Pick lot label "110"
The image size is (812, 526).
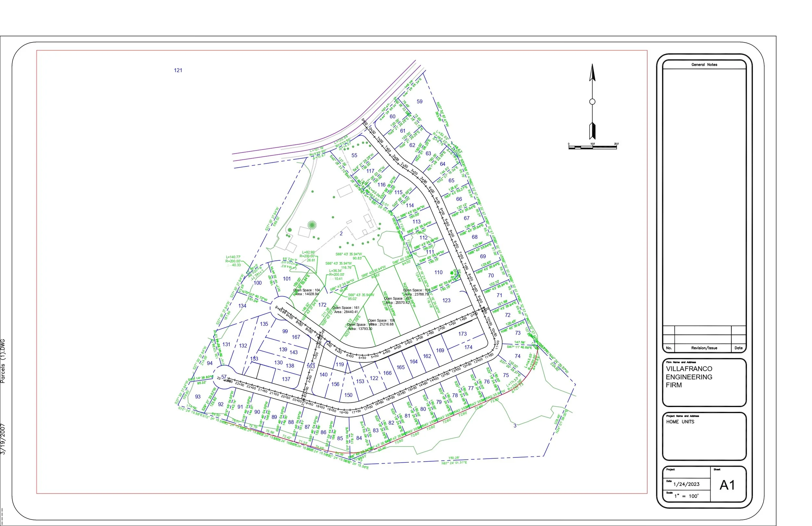[438, 272]
